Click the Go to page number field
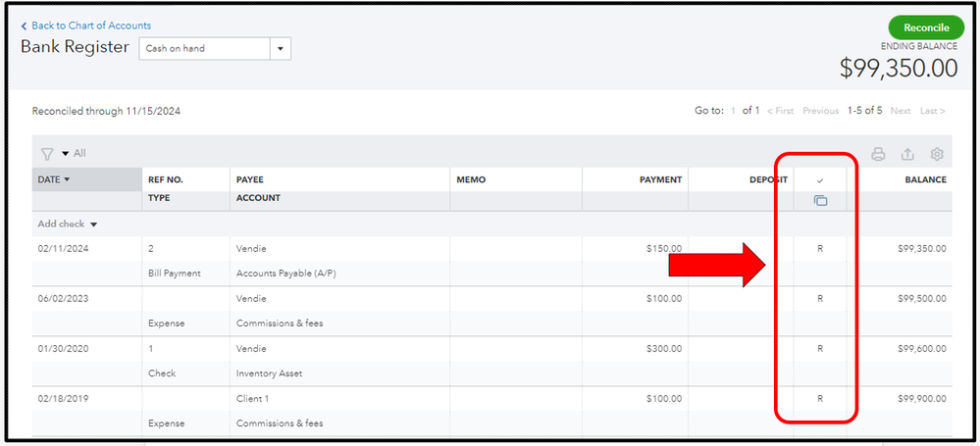The image size is (980, 446). point(732,111)
